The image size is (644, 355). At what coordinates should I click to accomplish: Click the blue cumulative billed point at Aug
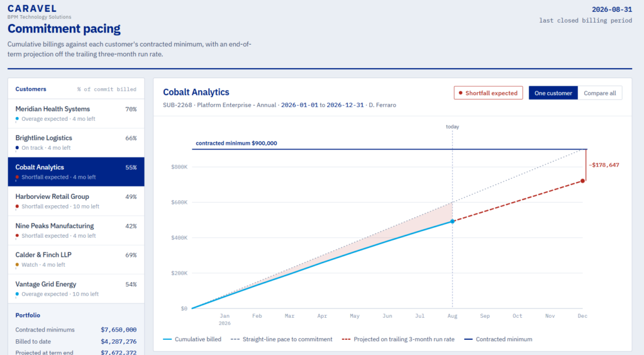point(452,221)
